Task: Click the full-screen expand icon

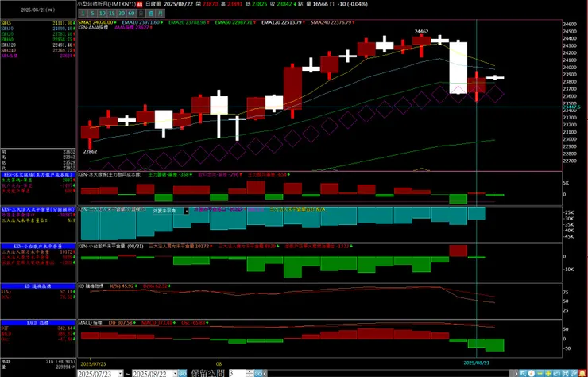Action: point(565,373)
